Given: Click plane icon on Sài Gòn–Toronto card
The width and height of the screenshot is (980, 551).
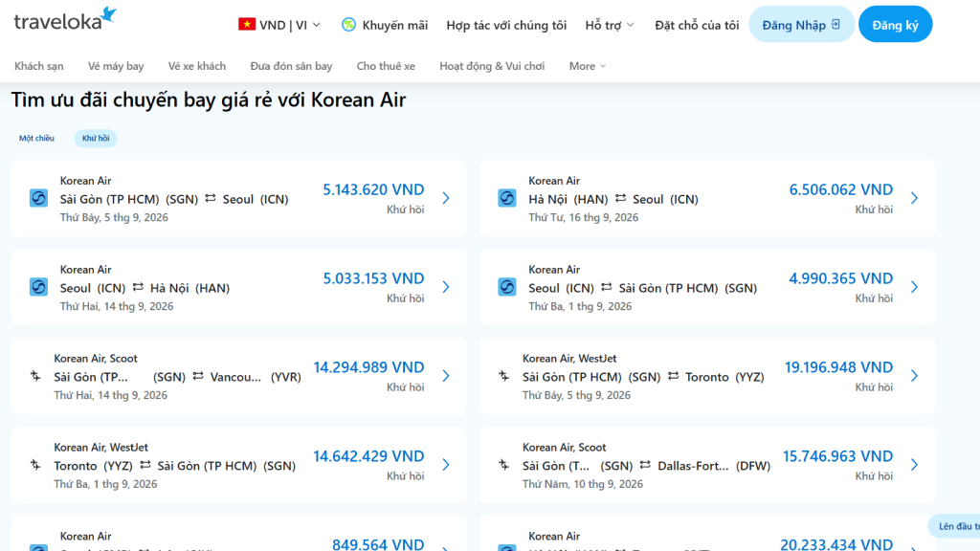Looking at the screenshot, I should pyautogui.click(x=503, y=375).
